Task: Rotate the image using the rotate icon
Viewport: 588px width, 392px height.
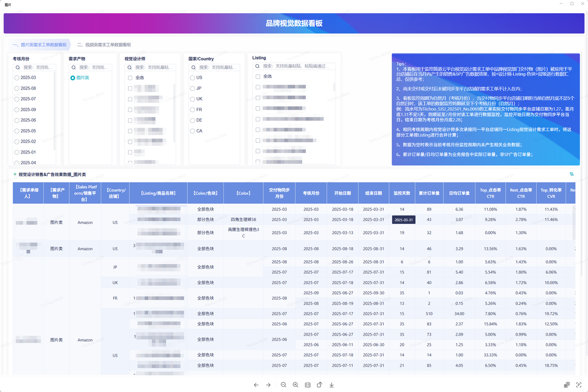Action: tap(319, 385)
